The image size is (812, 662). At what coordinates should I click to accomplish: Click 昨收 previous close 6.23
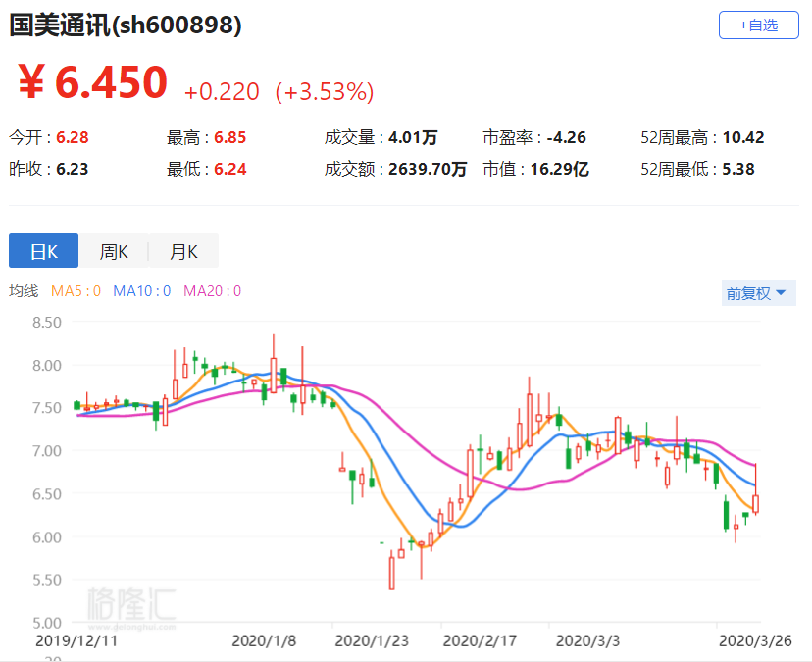click(72, 169)
